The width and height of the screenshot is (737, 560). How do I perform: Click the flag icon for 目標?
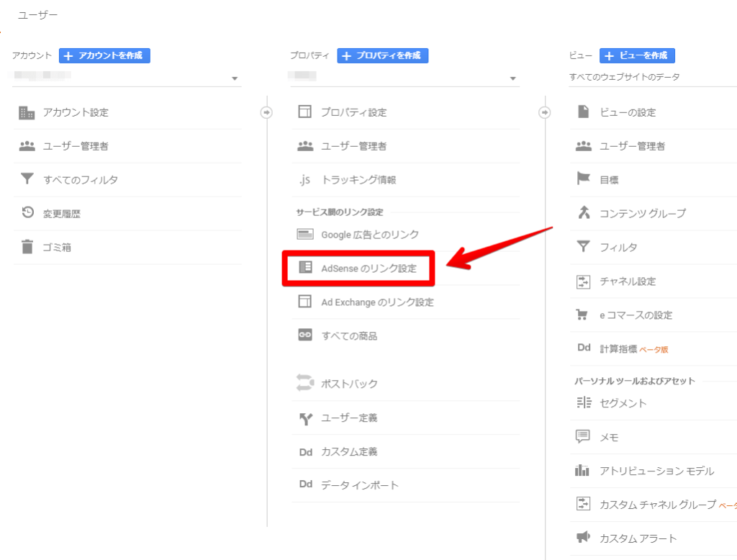point(583,179)
